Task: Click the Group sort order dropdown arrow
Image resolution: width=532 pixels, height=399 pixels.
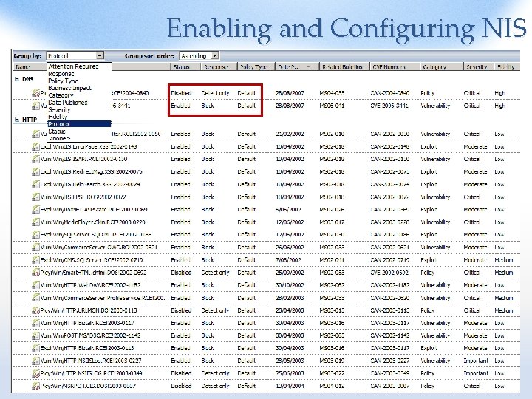Action: coord(215,55)
